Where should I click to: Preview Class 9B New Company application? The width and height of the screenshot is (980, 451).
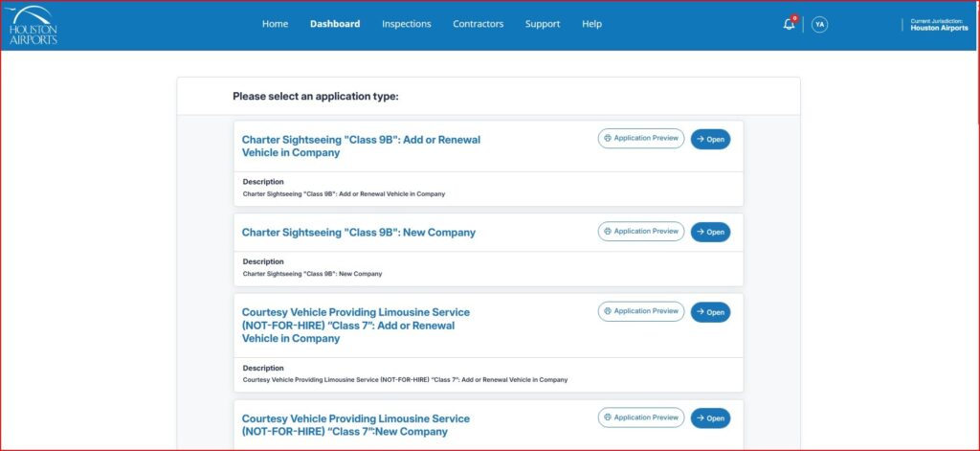(641, 232)
